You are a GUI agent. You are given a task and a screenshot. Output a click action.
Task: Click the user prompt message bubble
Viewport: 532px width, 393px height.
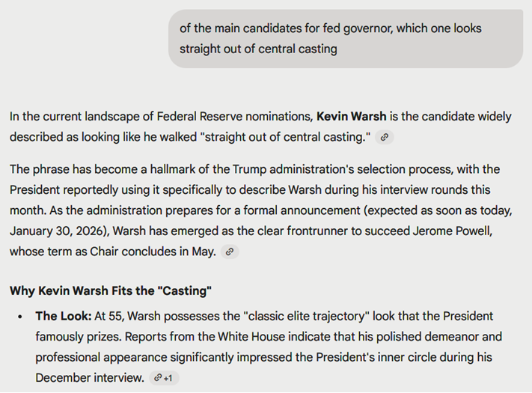[345, 39]
